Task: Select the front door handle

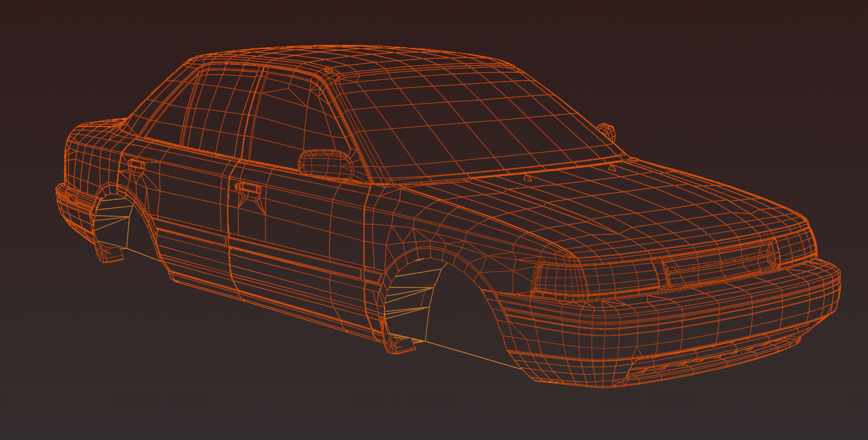Action: click(249, 189)
